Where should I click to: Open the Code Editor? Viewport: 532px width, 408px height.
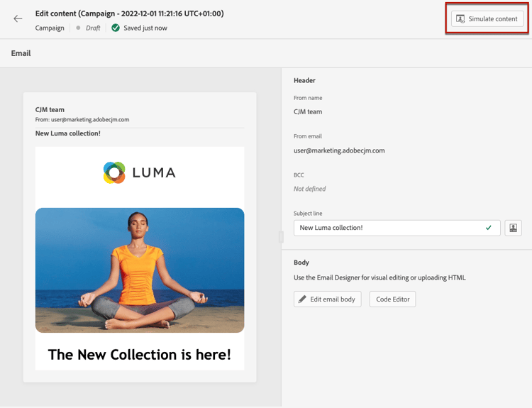point(392,299)
